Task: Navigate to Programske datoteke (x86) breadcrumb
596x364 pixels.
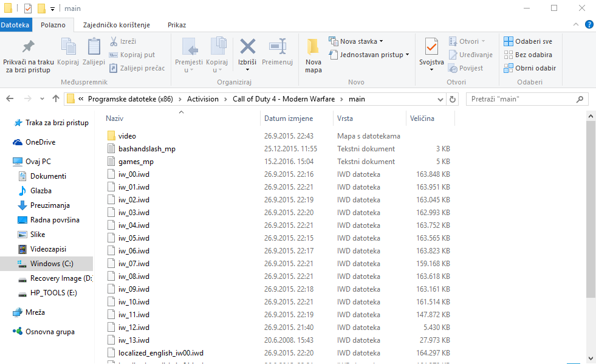Action: [131, 99]
